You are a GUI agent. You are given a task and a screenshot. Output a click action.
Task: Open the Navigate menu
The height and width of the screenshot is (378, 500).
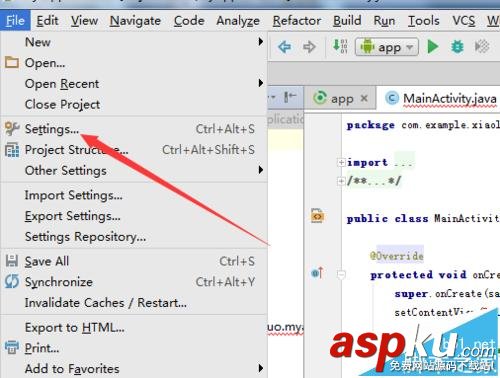[x=135, y=21]
